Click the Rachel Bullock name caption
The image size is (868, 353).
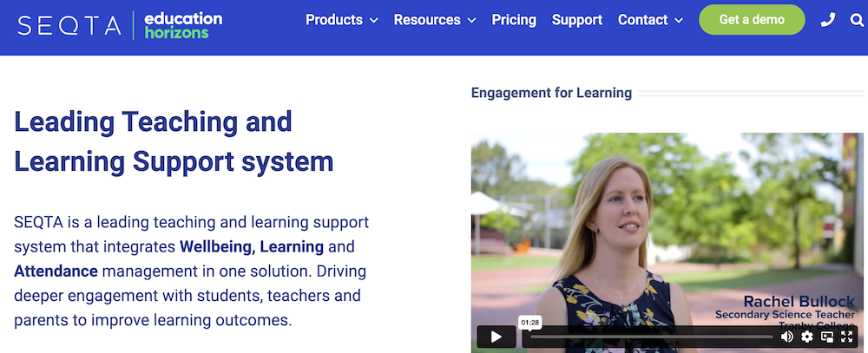click(799, 302)
